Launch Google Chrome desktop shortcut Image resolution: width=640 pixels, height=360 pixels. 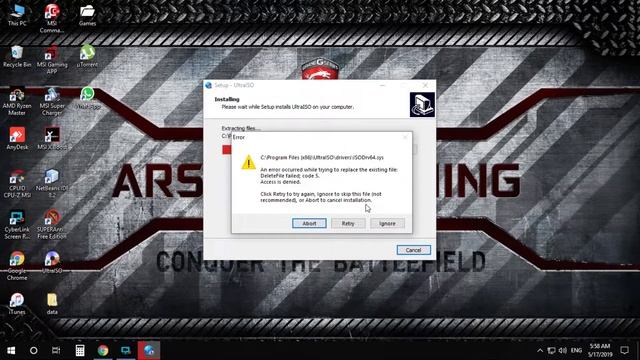pyautogui.click(x=17, y=266)
